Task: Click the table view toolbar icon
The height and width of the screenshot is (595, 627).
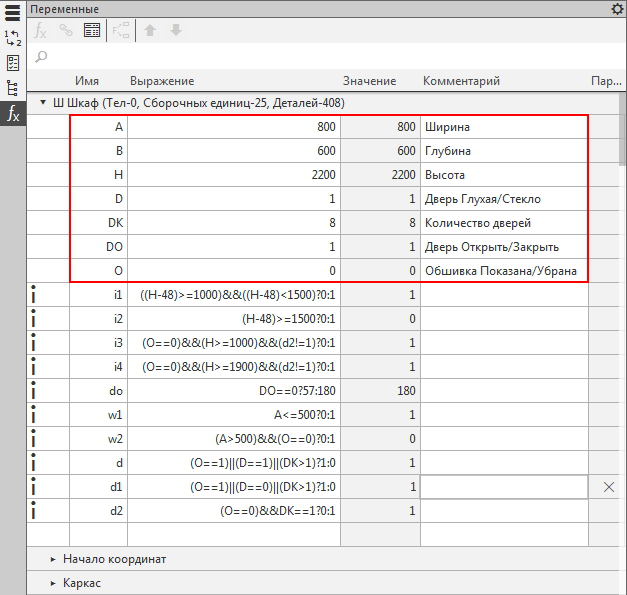Action: 92,31
